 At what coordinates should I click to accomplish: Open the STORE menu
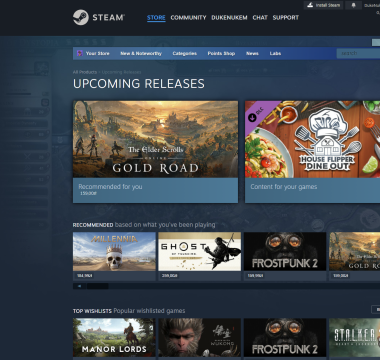(x=156, y=18)
